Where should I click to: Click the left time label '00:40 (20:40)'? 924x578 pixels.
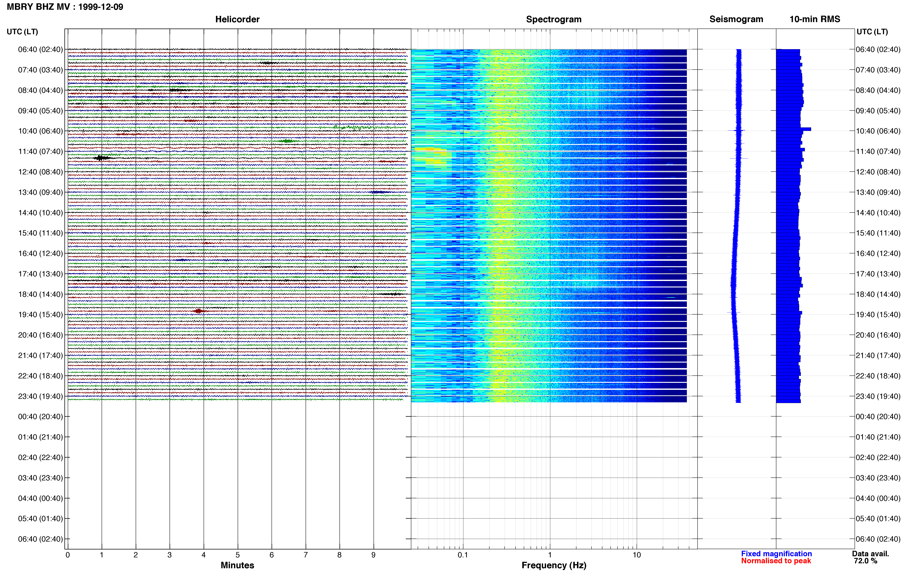[41, 417]
